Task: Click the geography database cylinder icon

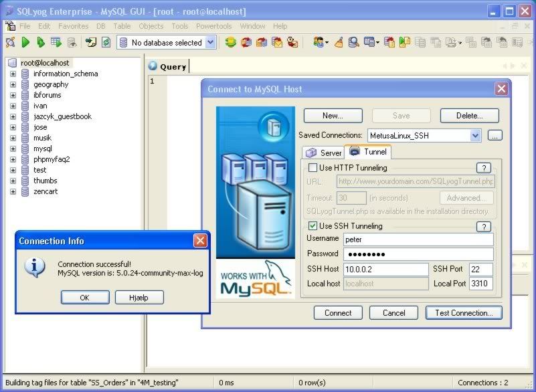Action: (x=25, y=84)
